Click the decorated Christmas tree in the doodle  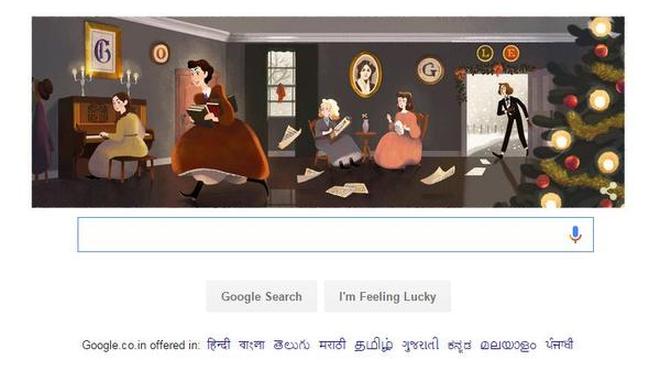coord(579,112)
